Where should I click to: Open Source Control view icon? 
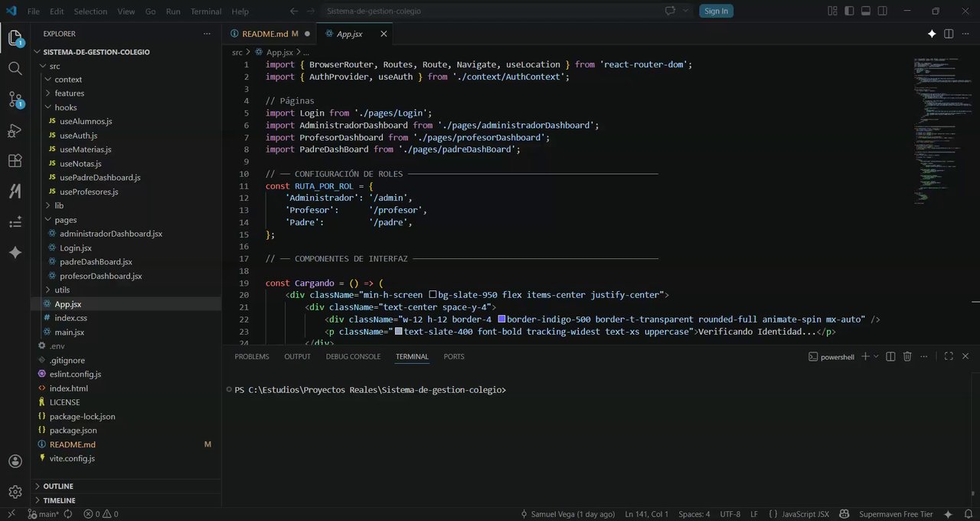coord(15,100)
